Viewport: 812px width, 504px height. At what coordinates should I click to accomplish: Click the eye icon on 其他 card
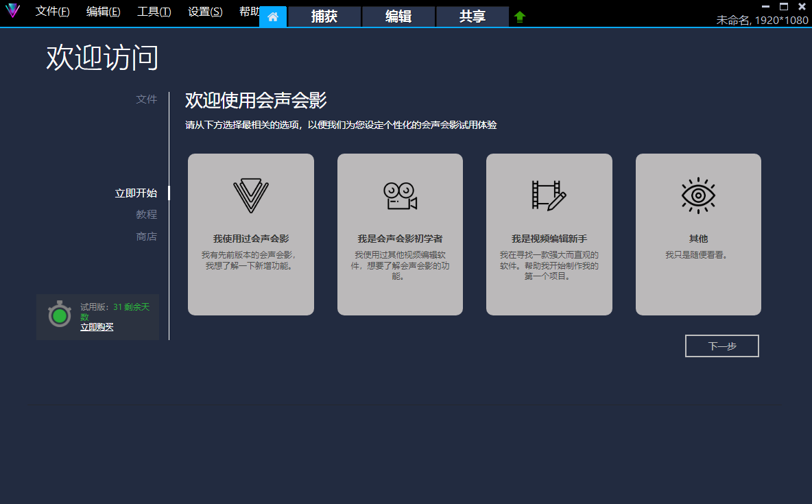[698, 195]
